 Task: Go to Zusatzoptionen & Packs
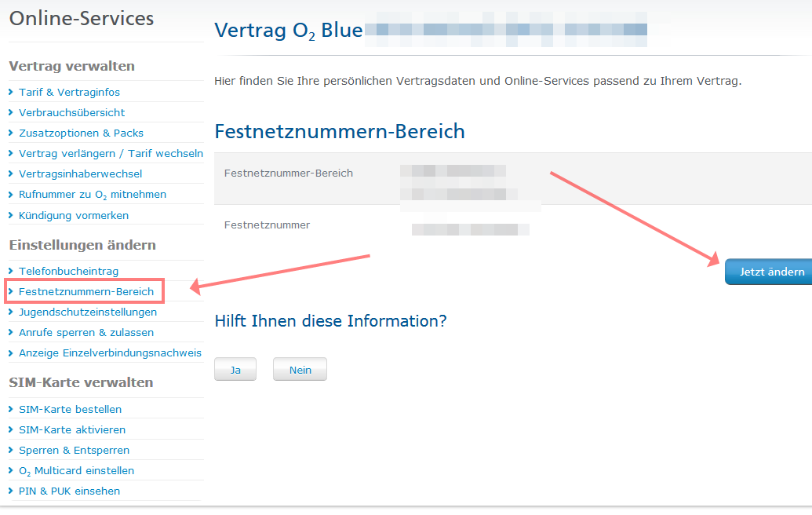[82, 133]
